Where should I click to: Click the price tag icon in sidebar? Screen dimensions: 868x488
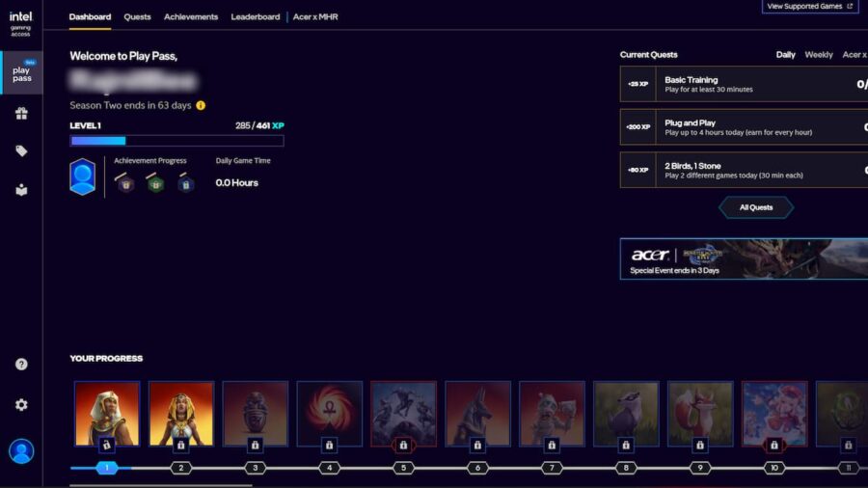[x=21, y=151]
